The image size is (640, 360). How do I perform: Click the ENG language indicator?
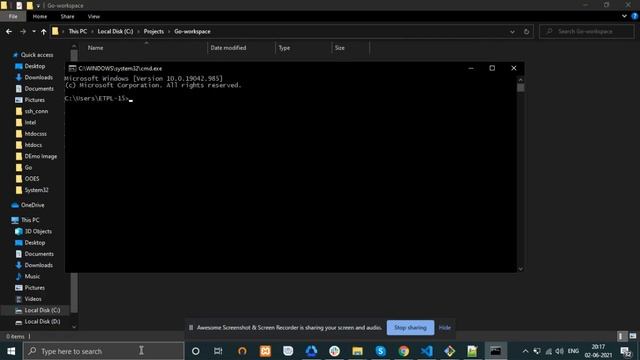click(x=573, y=351)
